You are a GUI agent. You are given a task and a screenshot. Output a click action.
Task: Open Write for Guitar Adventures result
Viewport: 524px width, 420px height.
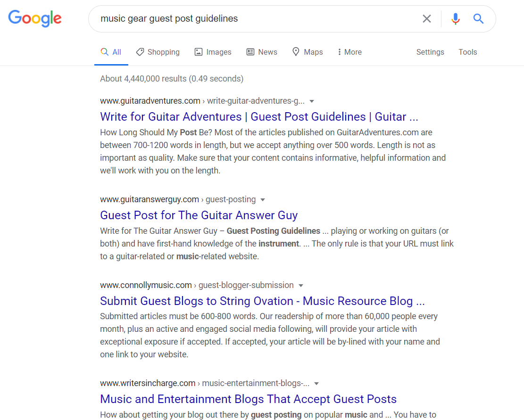click(259, 117)
